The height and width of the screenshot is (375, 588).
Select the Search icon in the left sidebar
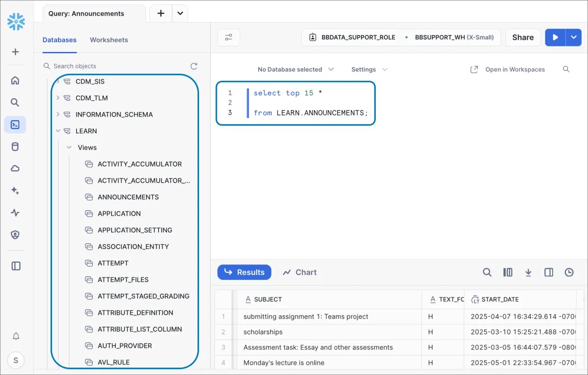pos(16,102)
